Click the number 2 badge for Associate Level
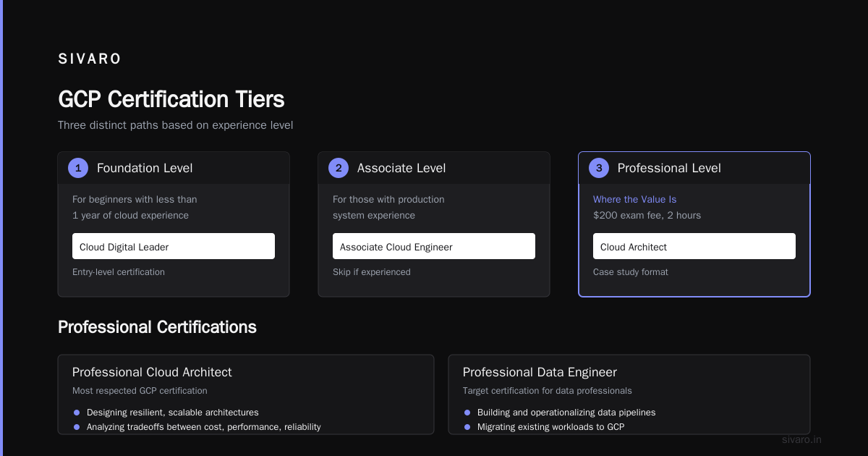Screen dimensions: 868x456 pyautogui.click(x=339, y=168)
